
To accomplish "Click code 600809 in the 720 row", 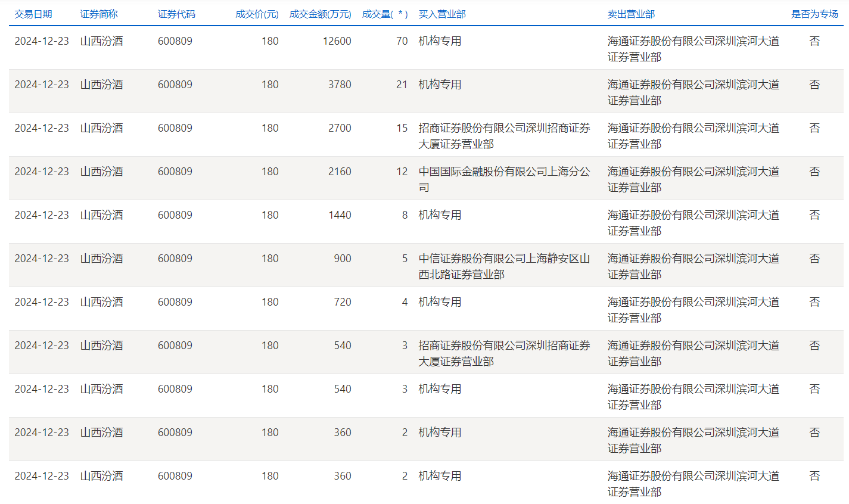I will click(x=175, y=302).
